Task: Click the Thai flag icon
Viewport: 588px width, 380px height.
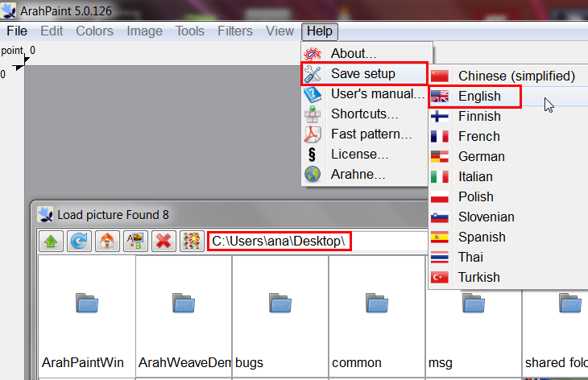Action: (x=440, y=258)
